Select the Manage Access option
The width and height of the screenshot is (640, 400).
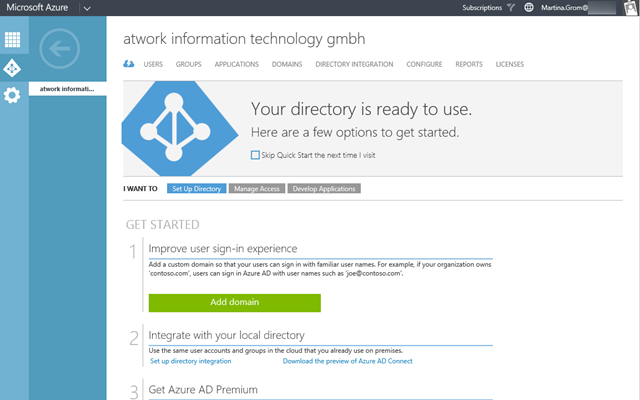[x=257, y=189]
